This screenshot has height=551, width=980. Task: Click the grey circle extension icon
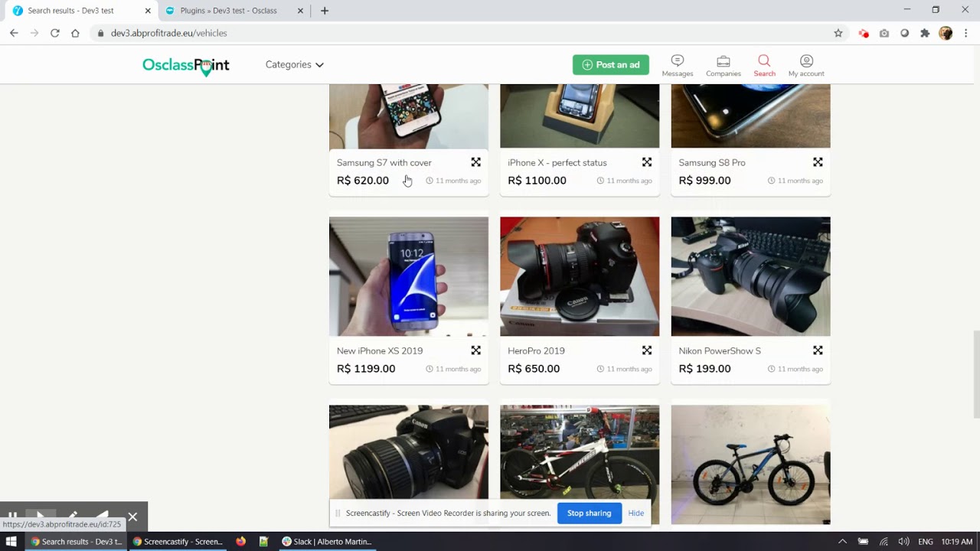[905, 33]
